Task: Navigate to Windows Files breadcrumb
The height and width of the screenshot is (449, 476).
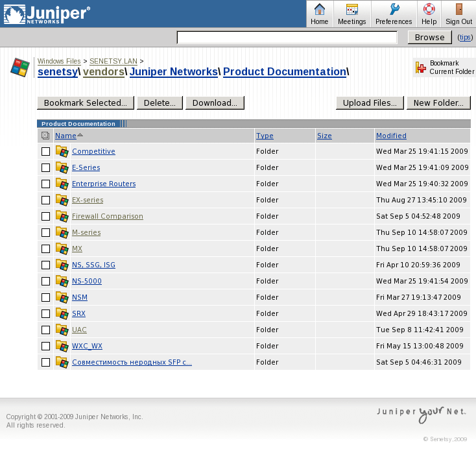Action: point(59,61)
